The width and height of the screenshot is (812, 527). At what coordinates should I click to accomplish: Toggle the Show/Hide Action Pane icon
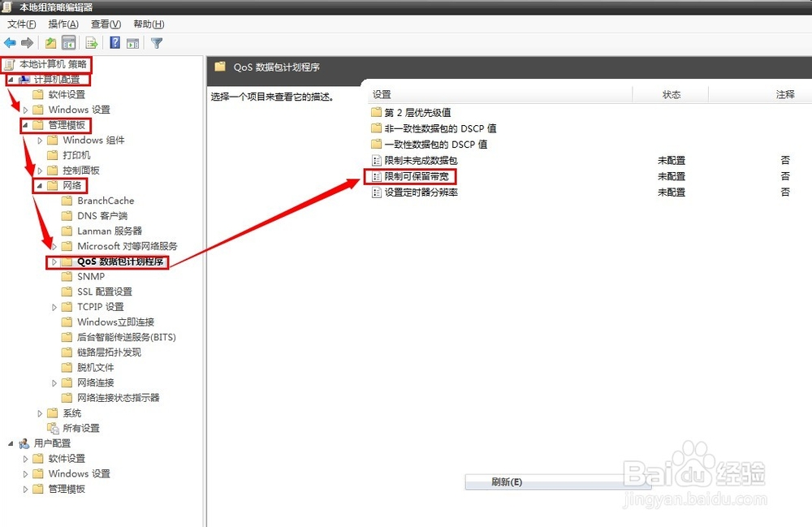133,44
